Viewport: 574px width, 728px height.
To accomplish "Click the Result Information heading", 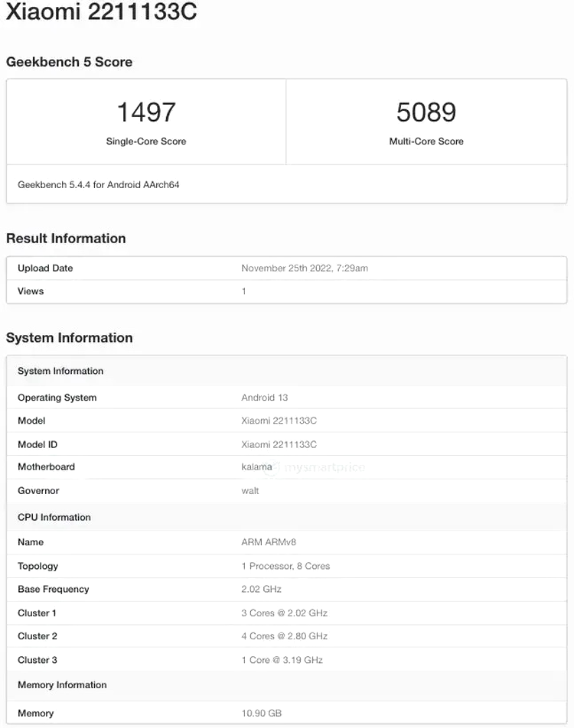I will point(66,239).
